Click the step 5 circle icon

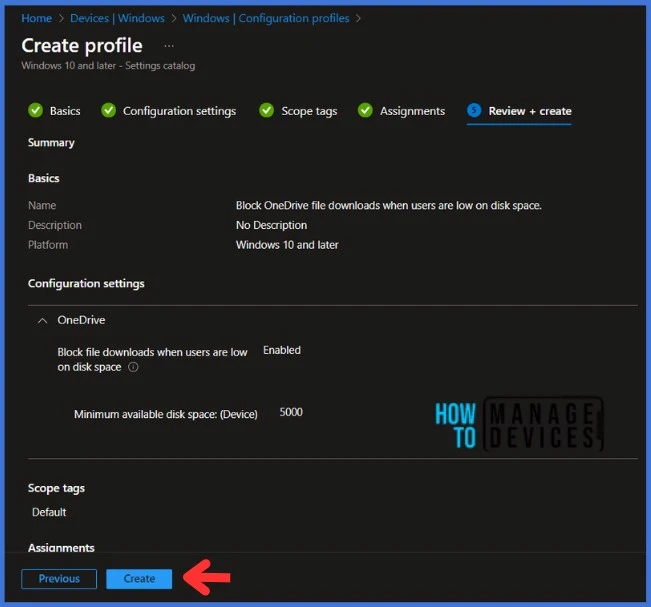tap(474, 110)
